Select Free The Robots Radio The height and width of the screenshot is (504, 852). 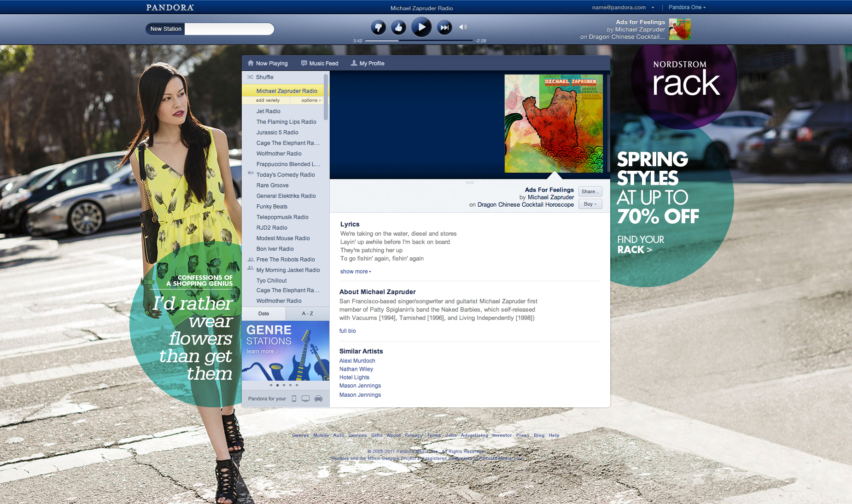coord(286,260)
